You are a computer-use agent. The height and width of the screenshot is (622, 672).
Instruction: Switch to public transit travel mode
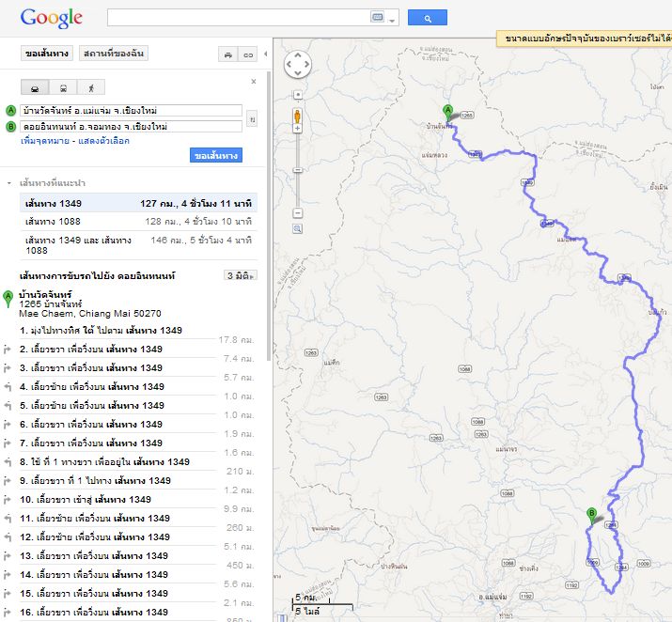coord(63,88)
